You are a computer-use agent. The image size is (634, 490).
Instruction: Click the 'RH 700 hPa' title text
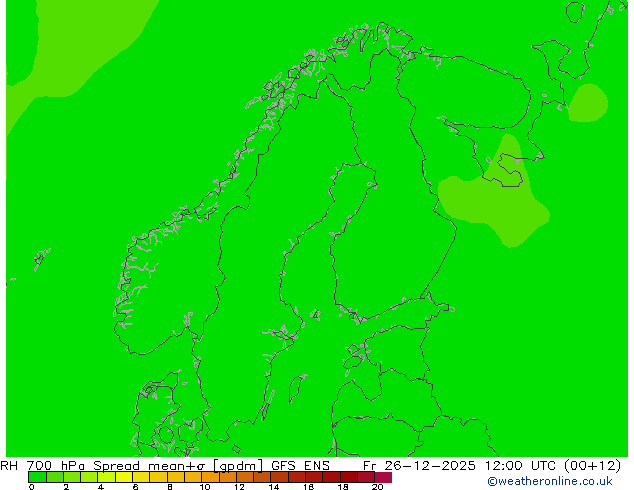point(42,466)
